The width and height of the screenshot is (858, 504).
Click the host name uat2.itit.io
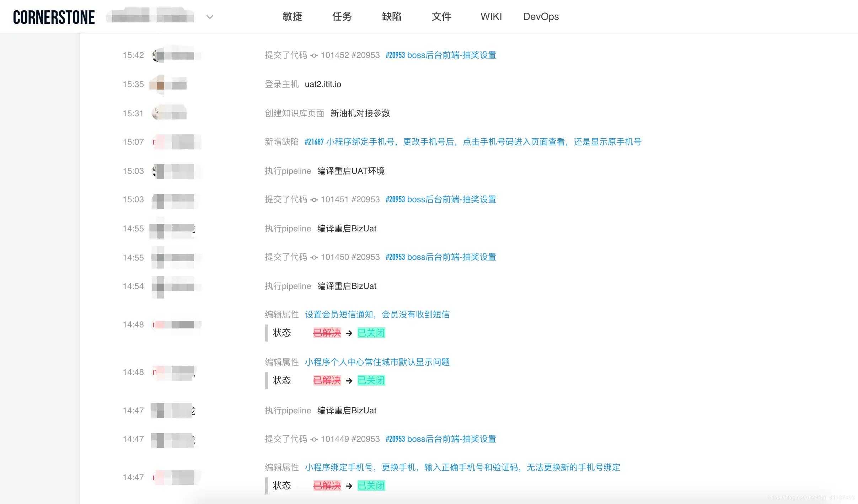[322, 84]
